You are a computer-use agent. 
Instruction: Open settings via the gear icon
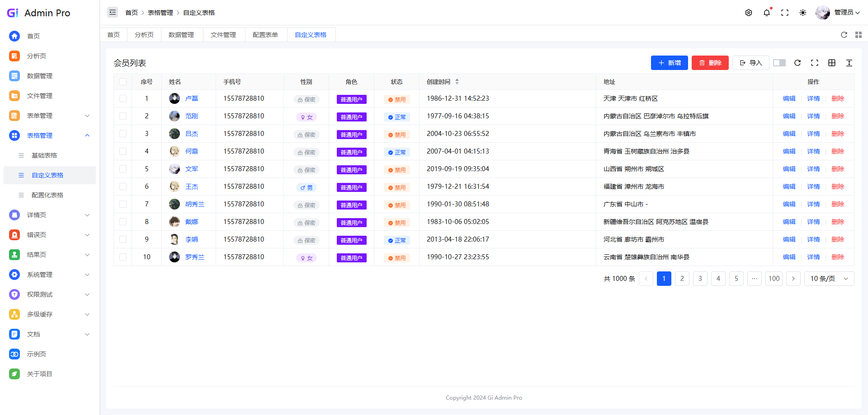pos(749,13)
